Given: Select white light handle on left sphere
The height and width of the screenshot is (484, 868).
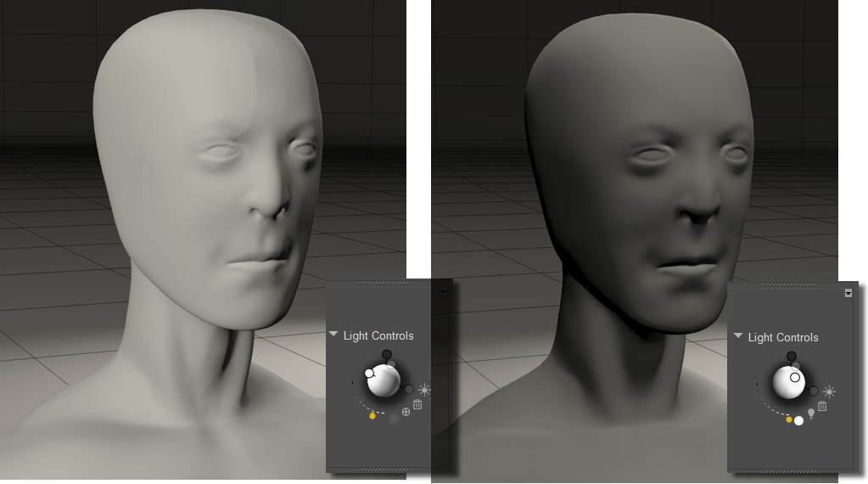Looking at the screenshot, I should pos(369,374).
